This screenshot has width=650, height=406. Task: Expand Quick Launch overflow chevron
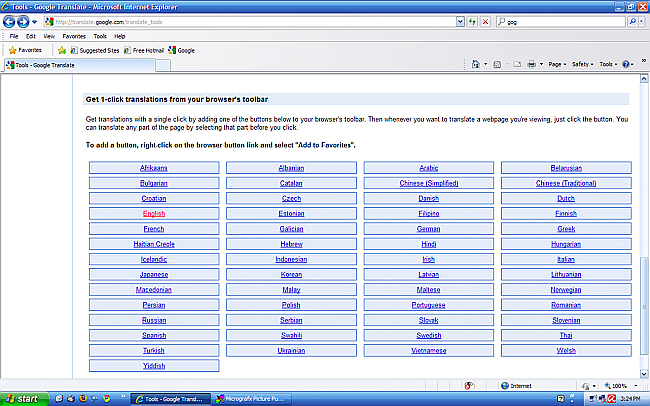pos(123,397)
